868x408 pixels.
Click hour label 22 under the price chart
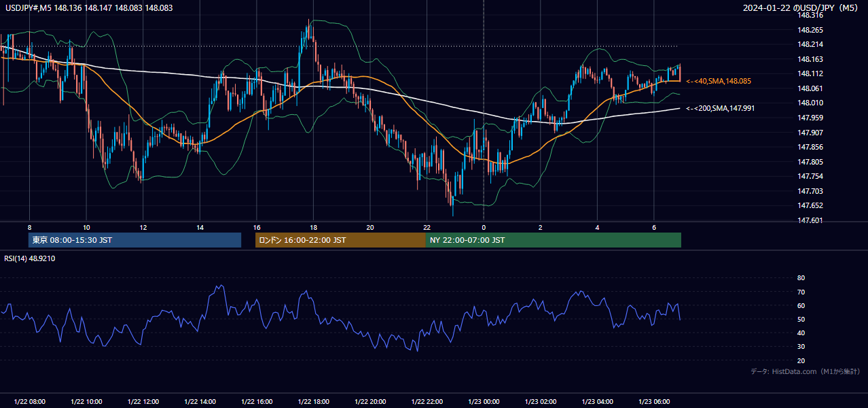point(427,227)
